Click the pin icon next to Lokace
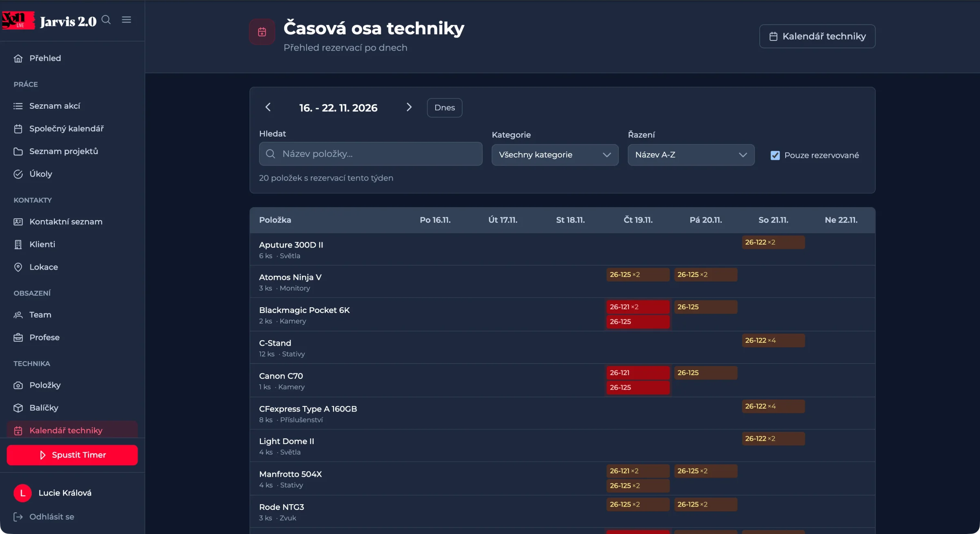Screen dimensions: 980x534 [18, 267]
